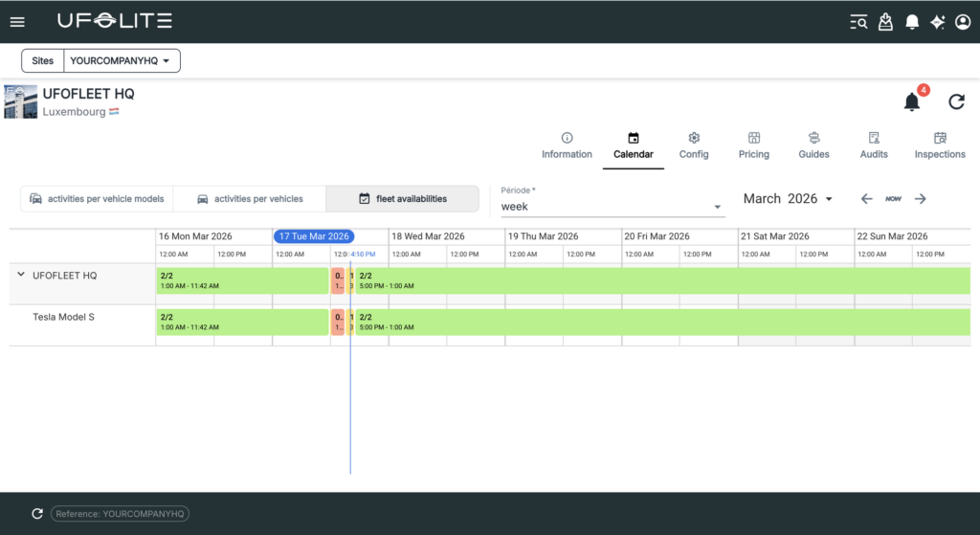Go to the next week arrow
Viewport: 980px width, 535px height.
click(920, 199)
